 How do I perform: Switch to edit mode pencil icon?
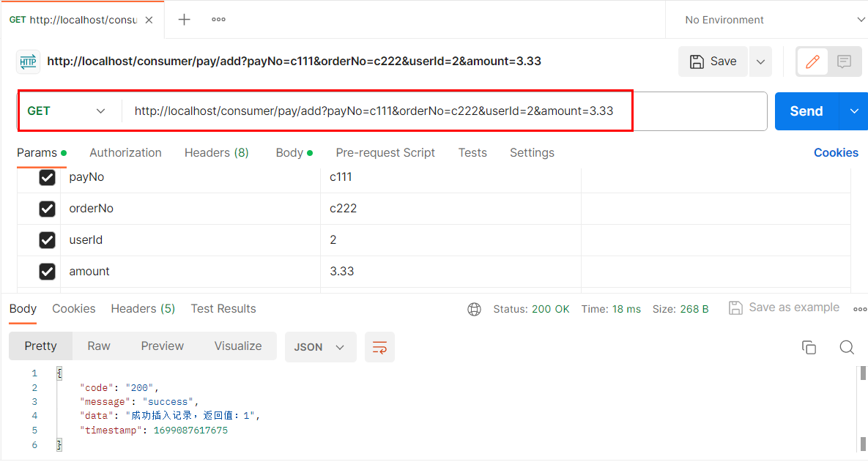pos(812,62)
